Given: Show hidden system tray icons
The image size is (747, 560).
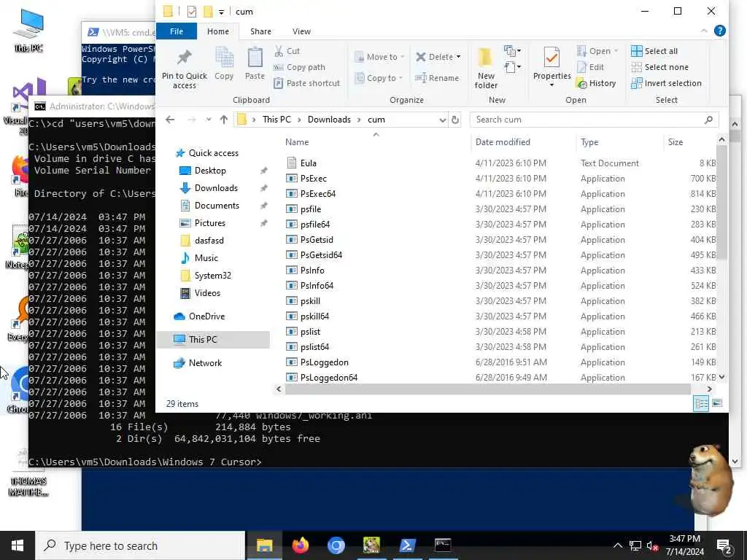Looking at the screenshot, I should point(617,545).
